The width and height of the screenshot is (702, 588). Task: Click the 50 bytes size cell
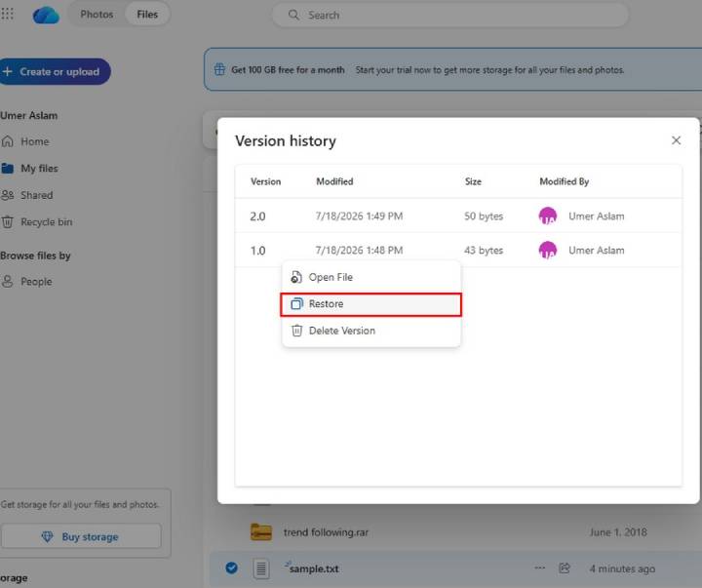[484, 216]
